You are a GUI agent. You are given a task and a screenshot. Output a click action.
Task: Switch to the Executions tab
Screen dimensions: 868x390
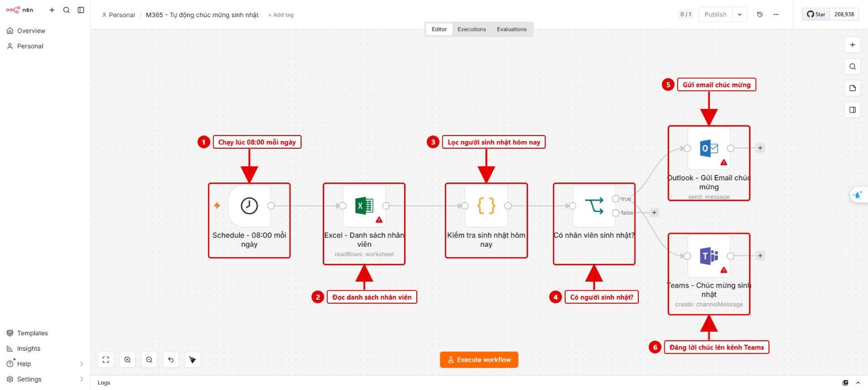point(472,29)
